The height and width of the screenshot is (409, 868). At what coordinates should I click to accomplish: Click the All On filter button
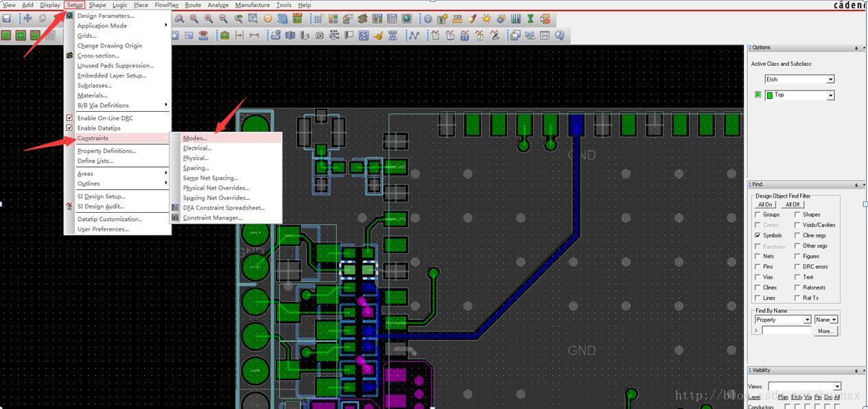(765, 204)
